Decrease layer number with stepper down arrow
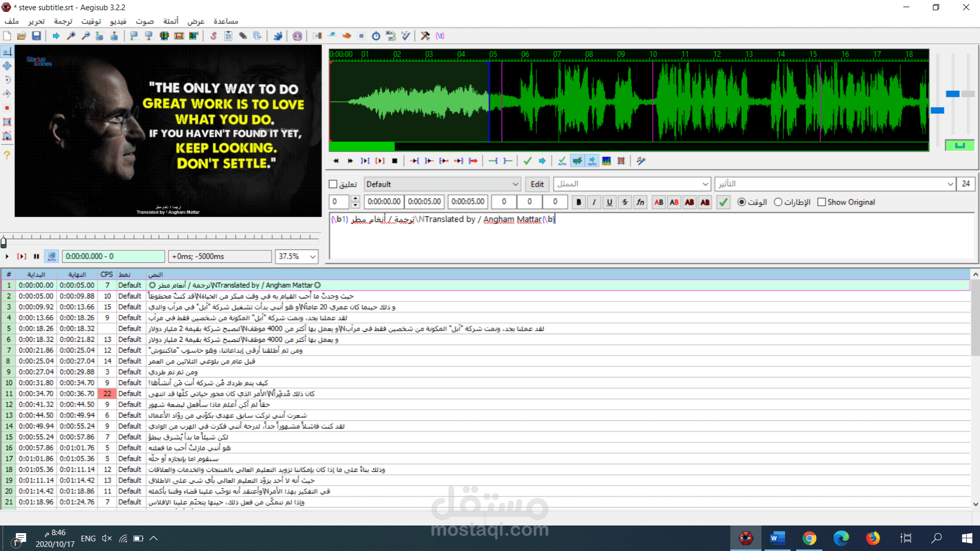This screenshot has height=551, width=980. [x=355, y=205]
